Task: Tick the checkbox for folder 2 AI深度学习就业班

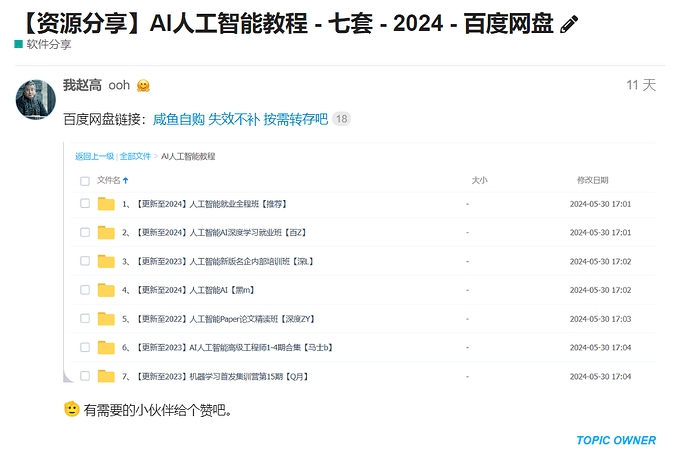Action: (85, 232)
